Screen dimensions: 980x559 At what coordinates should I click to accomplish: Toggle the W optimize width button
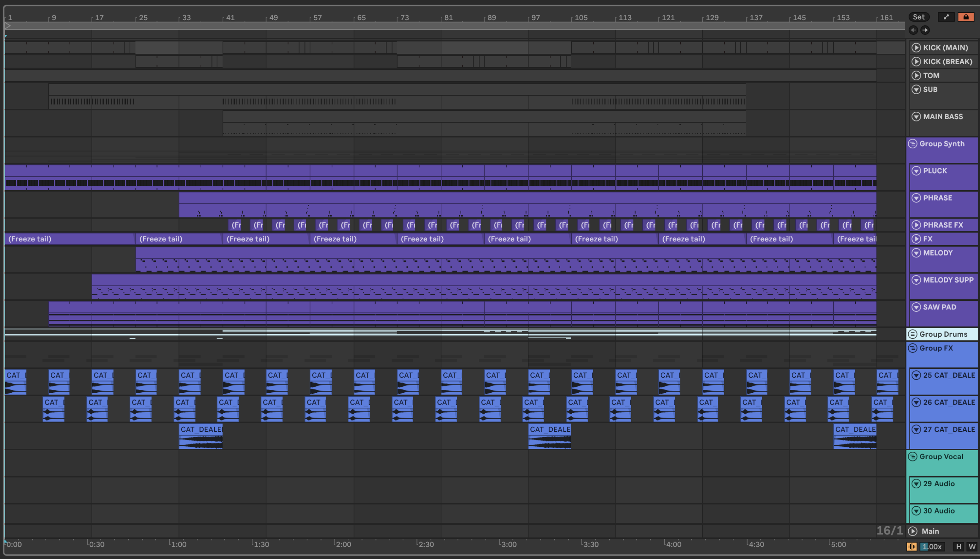[x=971, y=547]
